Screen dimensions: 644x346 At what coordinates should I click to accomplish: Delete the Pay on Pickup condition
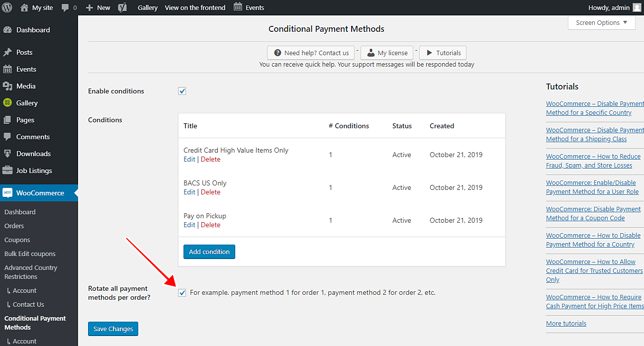(x=210, y=225)
